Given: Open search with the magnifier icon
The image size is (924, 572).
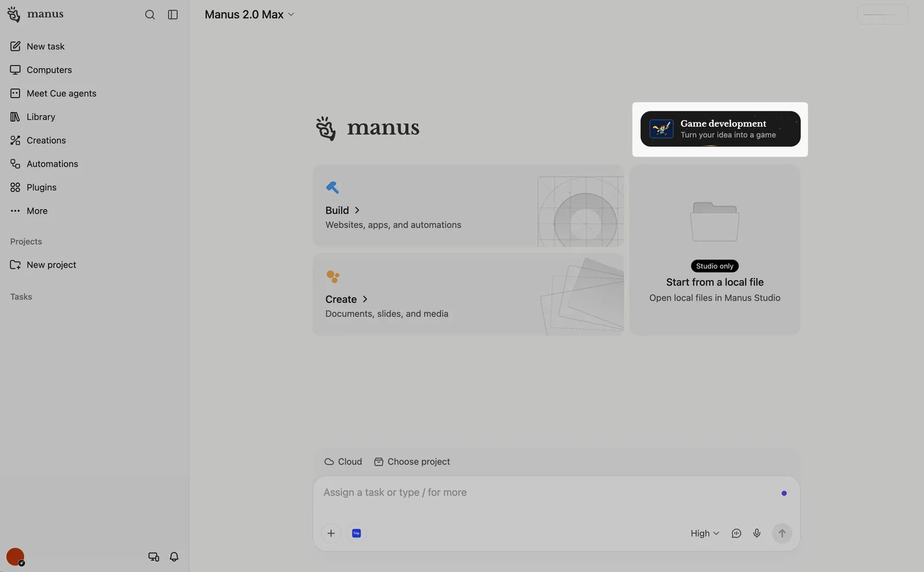Looking at the screenshot, I should coord(150,14).
